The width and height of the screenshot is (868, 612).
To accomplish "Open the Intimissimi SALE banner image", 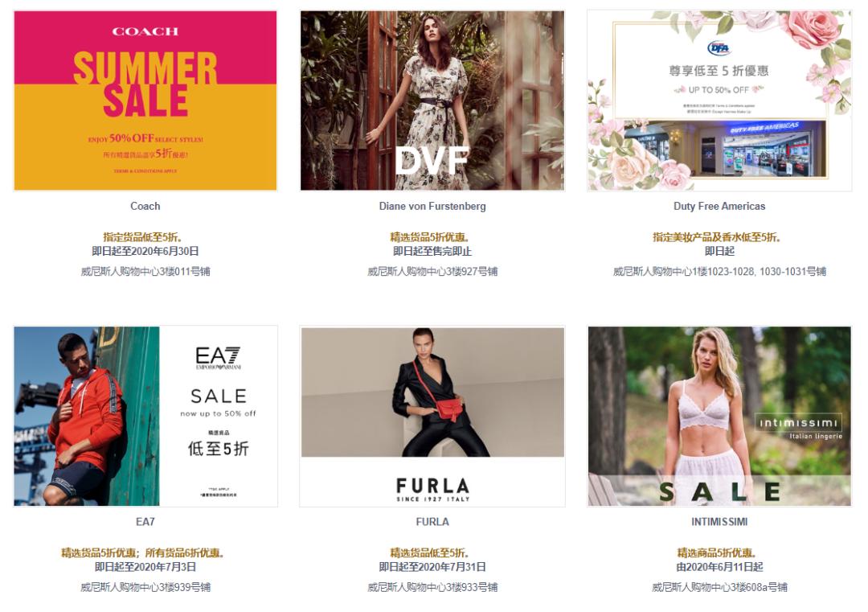I will point(719,416).
